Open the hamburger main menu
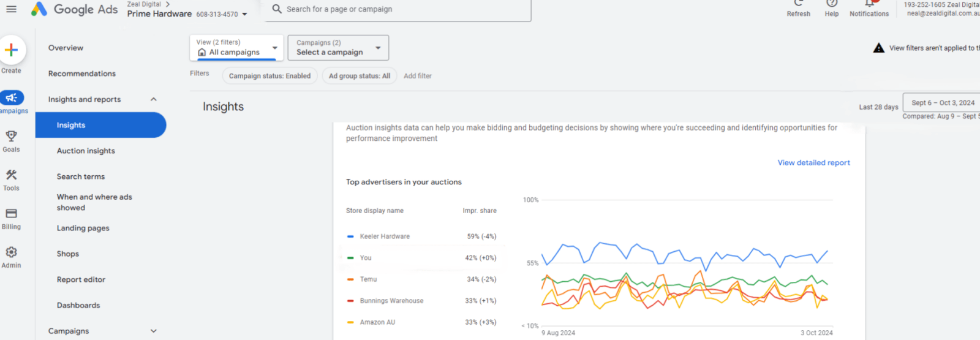Image resolution: width=980 pixels, height=340 pixels. coord(11,9)
